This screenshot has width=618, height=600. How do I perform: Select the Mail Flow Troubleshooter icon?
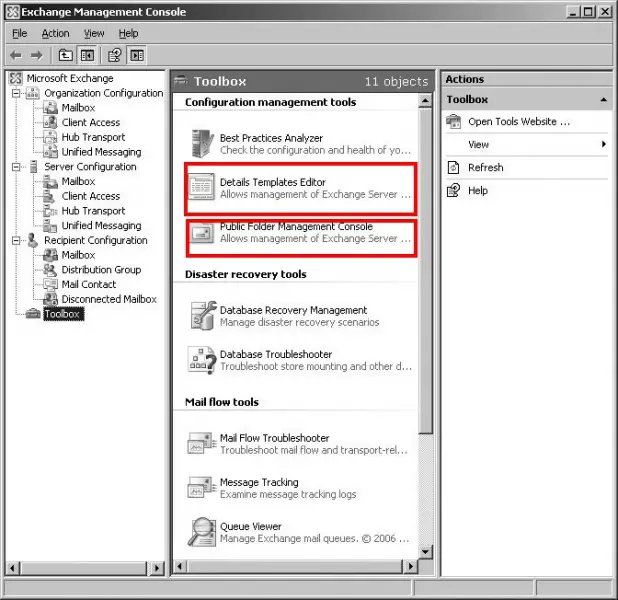tap(202, 443)
